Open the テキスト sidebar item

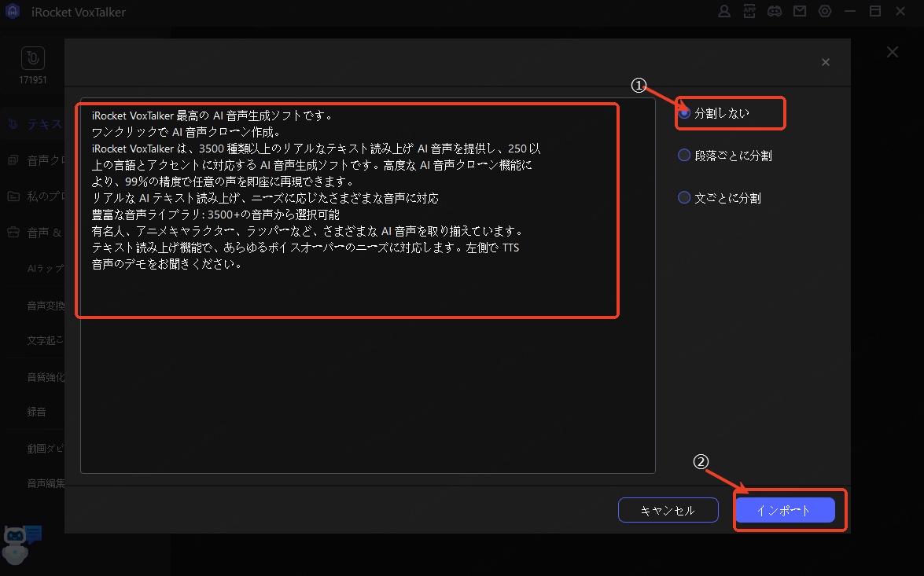34,124
